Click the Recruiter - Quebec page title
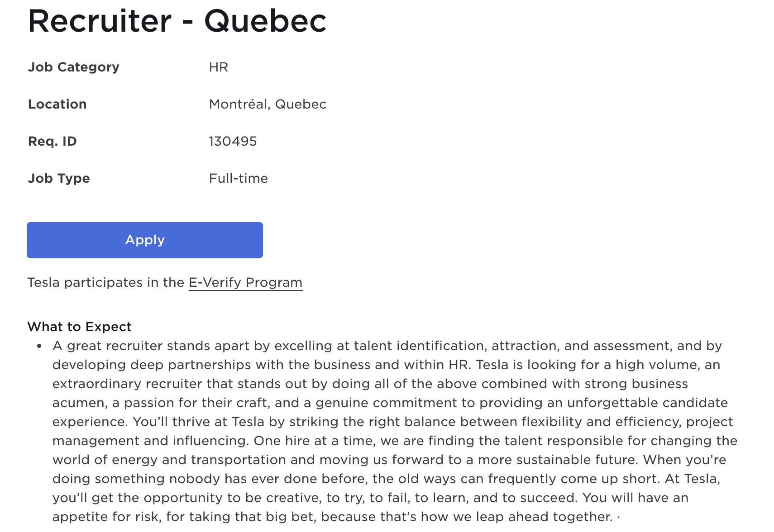Screen dimensions: 774x532 pyautogui.click(x=177, y=21)
